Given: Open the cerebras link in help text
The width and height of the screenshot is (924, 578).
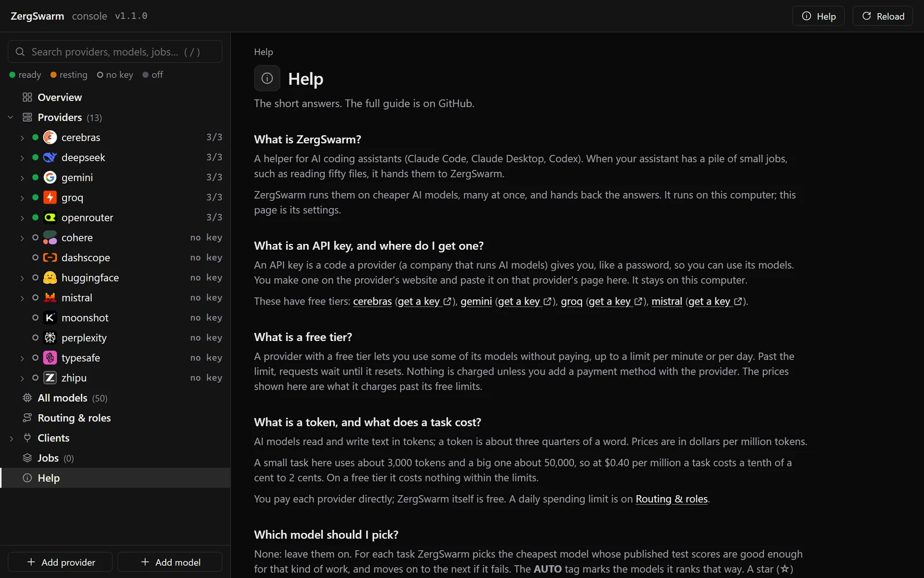Looking at the screenshot, I should [x=372, y=301].
